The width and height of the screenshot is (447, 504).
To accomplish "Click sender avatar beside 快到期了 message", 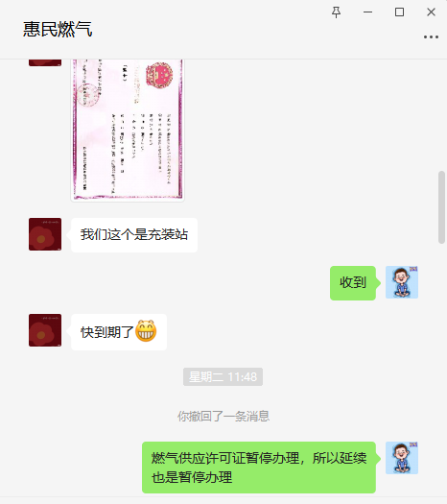I will coord(45,330).
